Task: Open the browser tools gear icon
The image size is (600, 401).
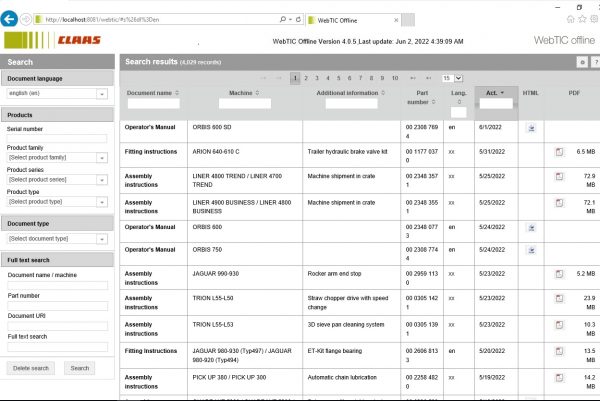Action: click(x=594, y=19)
